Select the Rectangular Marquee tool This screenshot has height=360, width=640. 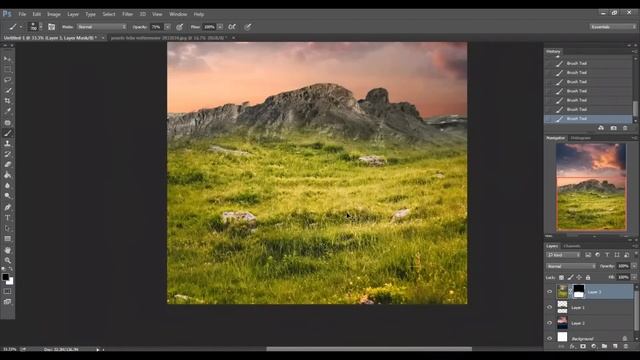coord(7,69)
